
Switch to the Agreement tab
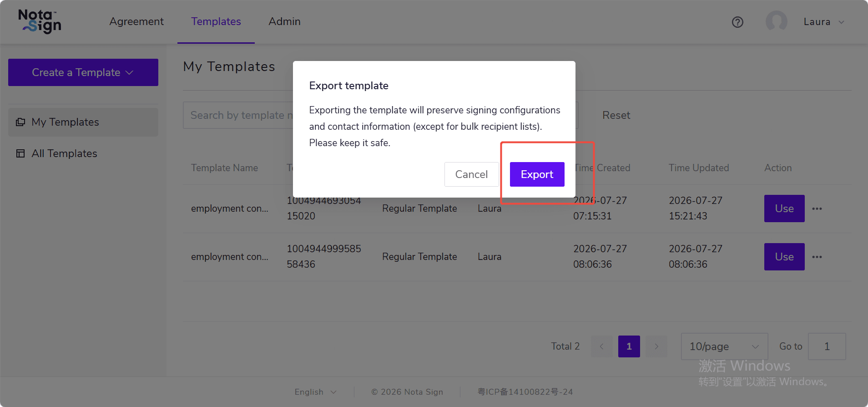[x=136, y=21]
